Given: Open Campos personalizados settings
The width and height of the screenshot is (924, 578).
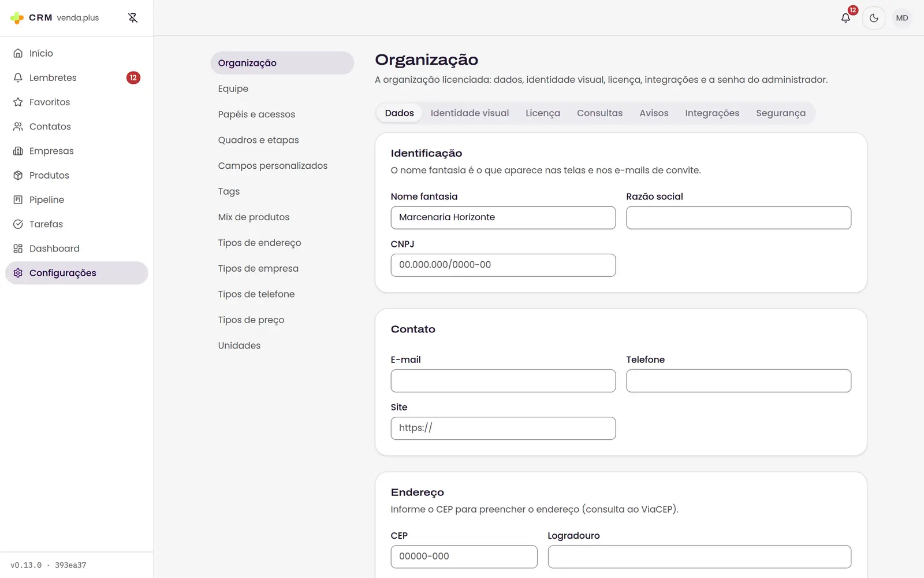Looking at the screenshot, I should [x=282, y=166].
